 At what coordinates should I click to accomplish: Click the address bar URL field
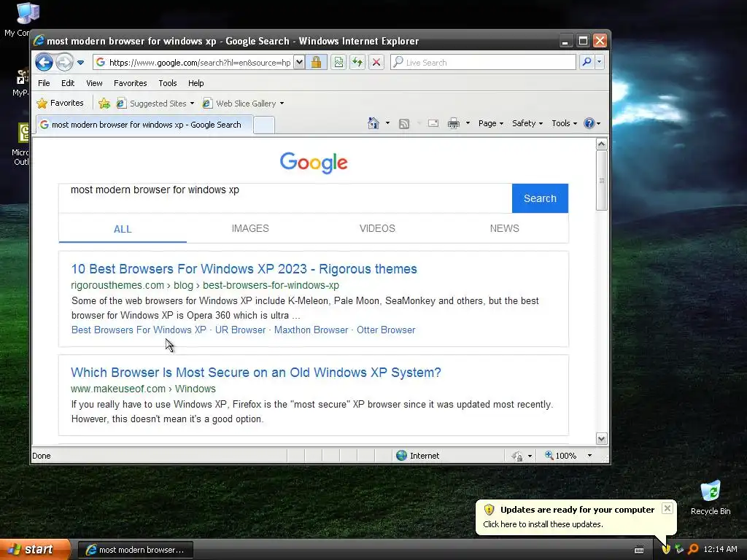193,63
